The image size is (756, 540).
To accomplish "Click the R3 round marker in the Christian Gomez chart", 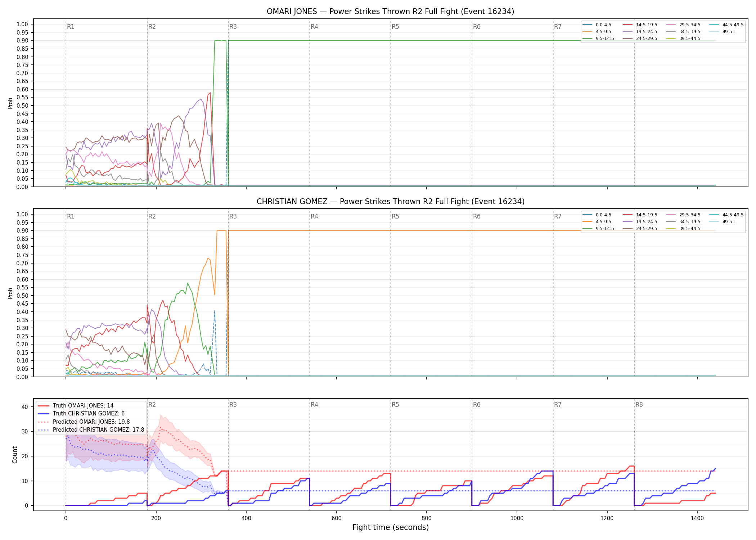I will pyautogui.click(x=233, y=216).
